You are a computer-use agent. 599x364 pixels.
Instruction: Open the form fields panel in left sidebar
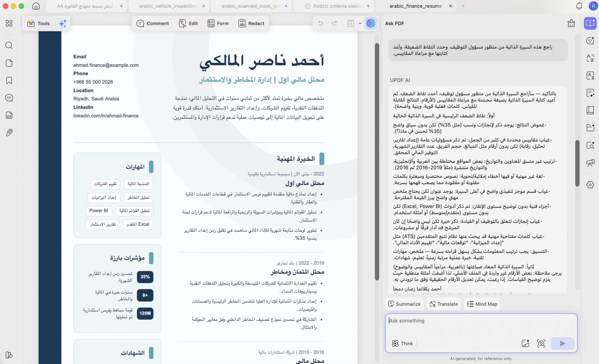[9, 115]
